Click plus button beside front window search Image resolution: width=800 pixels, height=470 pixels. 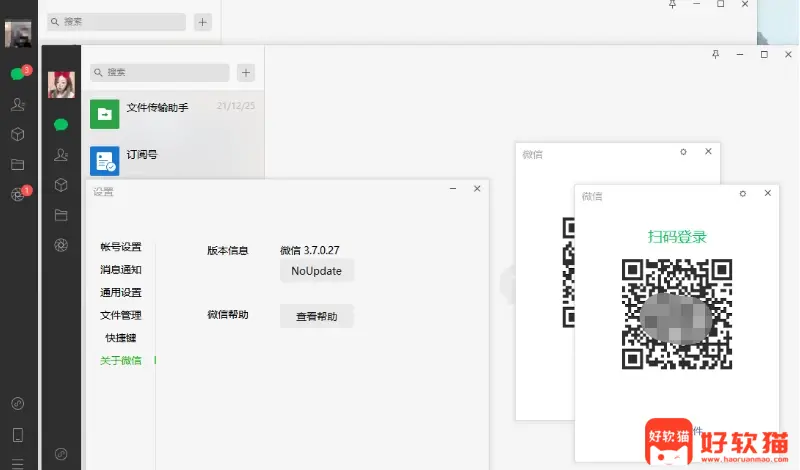pos(246,72)
